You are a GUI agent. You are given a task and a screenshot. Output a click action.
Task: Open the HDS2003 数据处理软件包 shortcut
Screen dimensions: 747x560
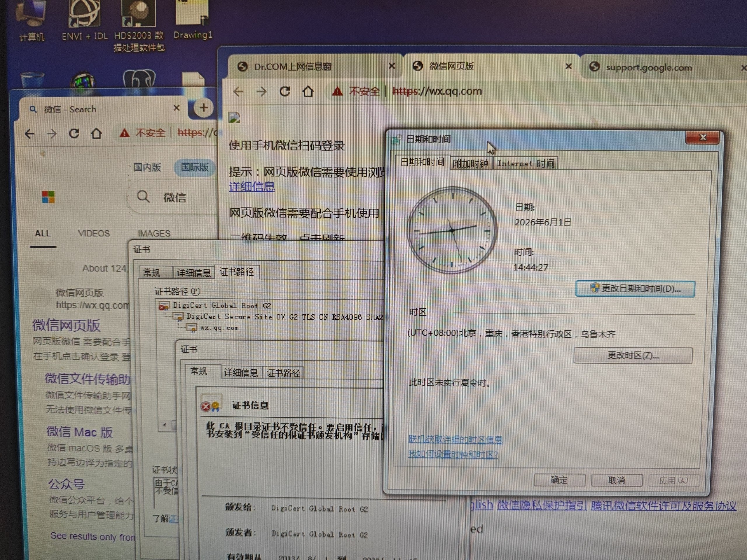(x=139, y=25)
